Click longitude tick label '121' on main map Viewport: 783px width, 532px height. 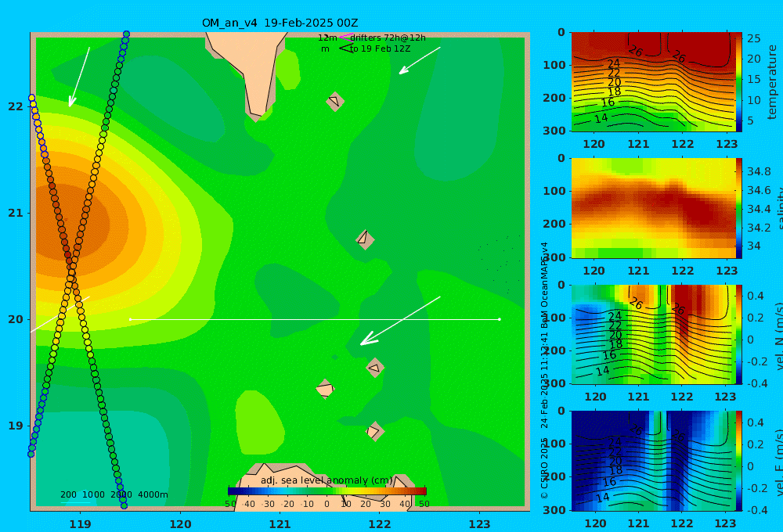coord(280,524)
